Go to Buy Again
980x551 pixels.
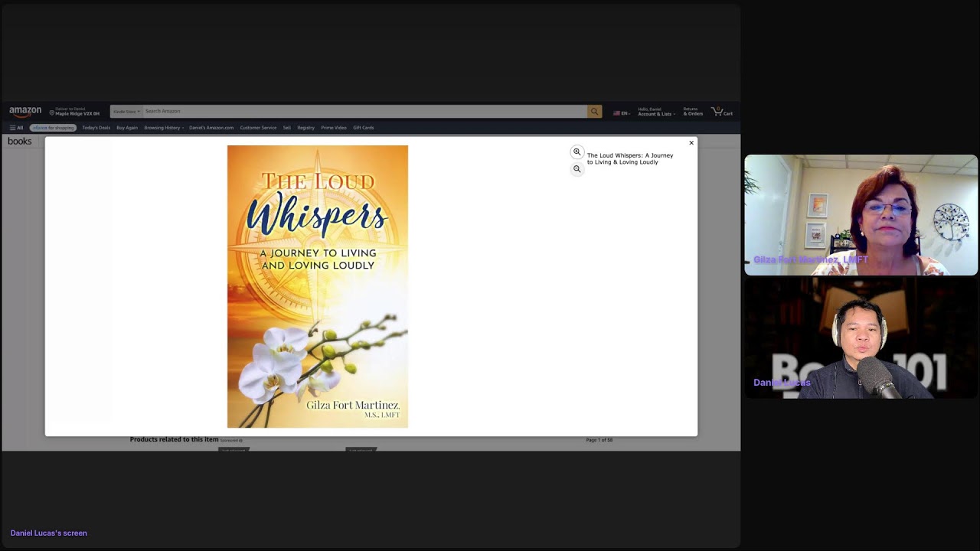(127, 128)
